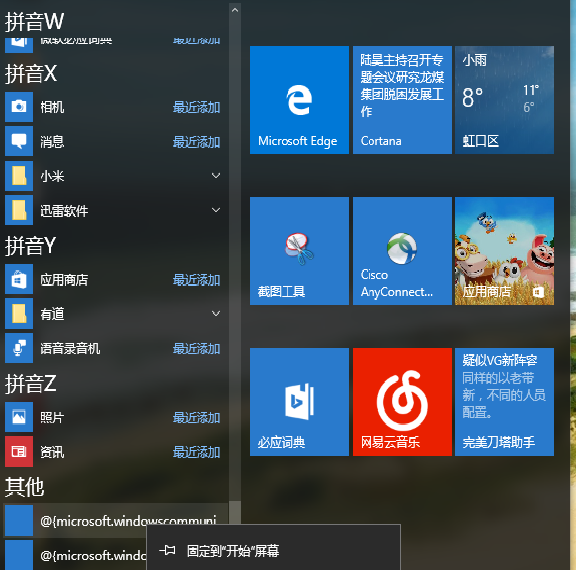Viewport: 576px width, 570px height.
Task: Click the 最近添加 tag beside 照片
Action: pos(197,418)
